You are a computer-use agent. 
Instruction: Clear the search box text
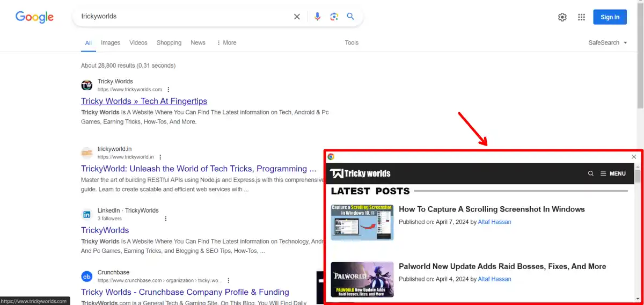(297, 17)
